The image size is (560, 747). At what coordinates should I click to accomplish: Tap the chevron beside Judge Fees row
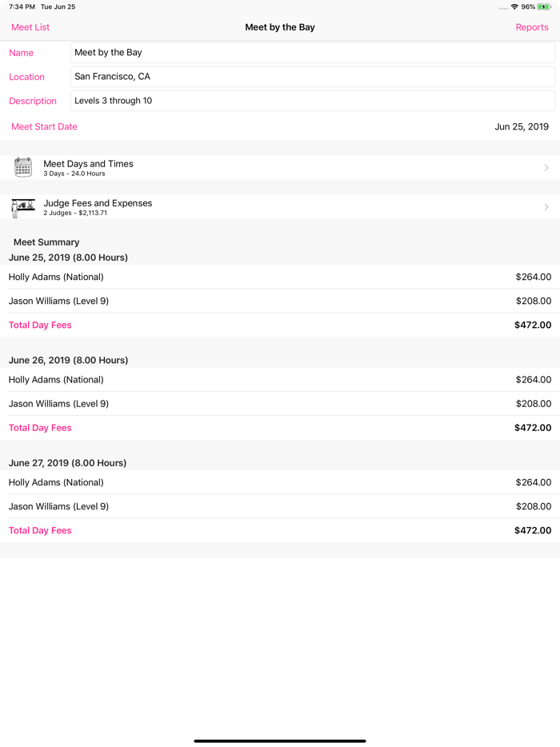tap(547, 207)
